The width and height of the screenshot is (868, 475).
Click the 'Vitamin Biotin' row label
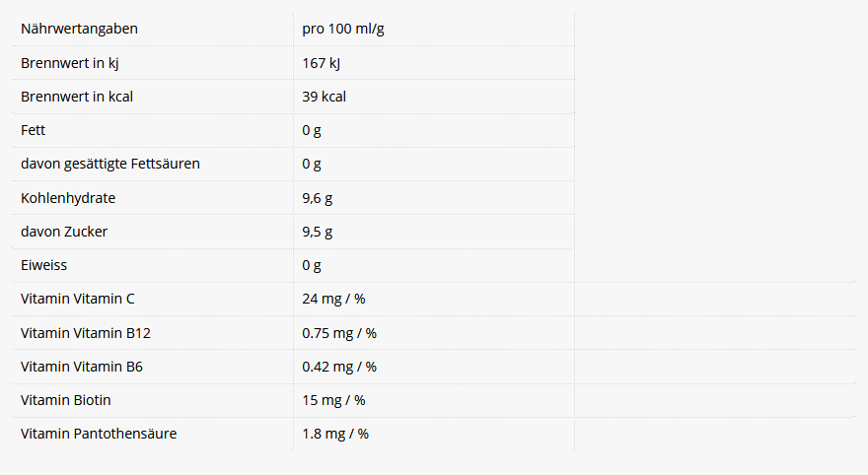[66, 400]
